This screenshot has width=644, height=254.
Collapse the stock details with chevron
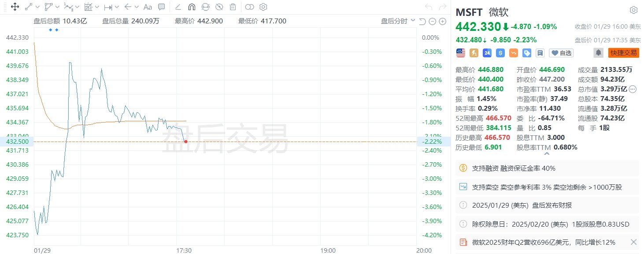[x=547, y=154]
